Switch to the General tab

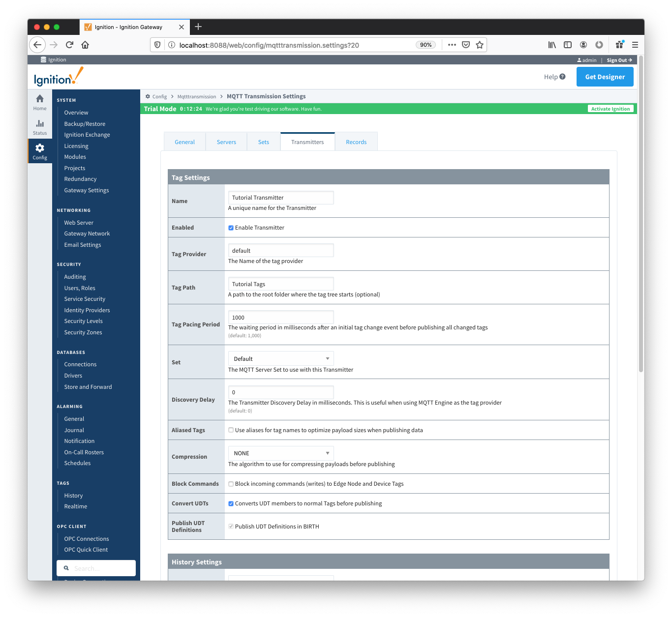[x=184, y=142]
